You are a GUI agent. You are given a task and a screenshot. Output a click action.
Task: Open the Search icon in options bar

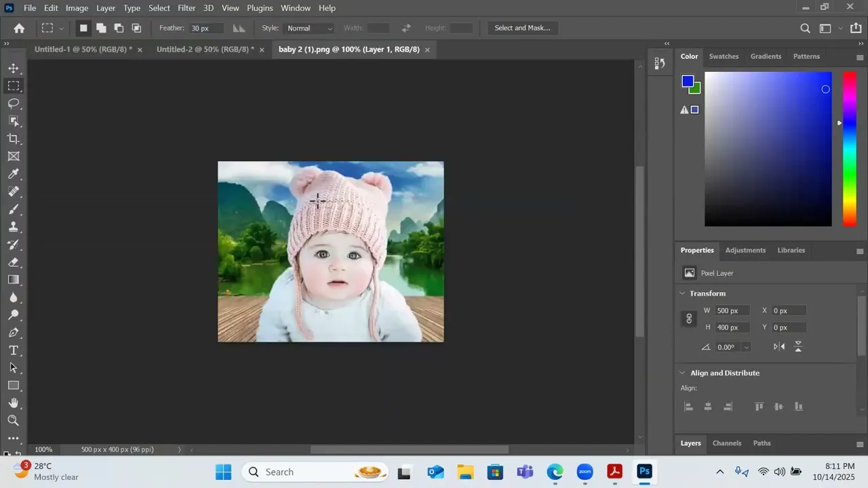(x=805, y=28)
